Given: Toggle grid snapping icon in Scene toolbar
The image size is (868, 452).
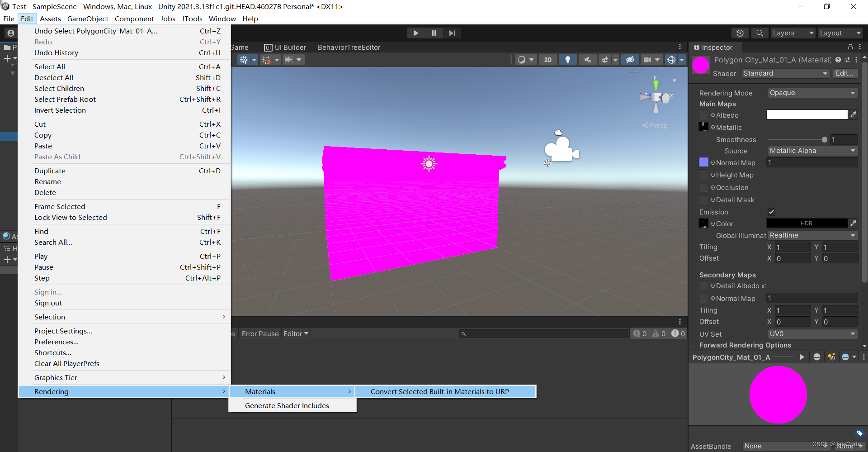Looking at the screenshot, I should point(266,60).
